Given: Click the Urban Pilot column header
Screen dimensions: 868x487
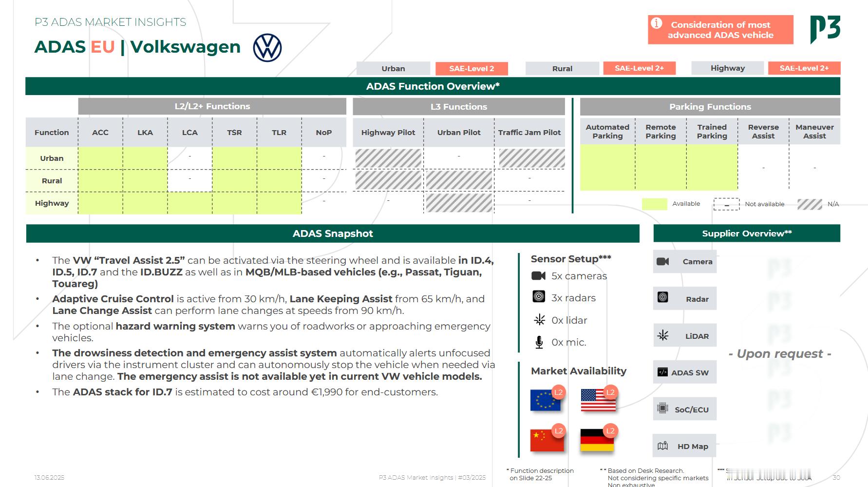Looking at the screenshot, I should pyautogui.click(x=459, y=133).
